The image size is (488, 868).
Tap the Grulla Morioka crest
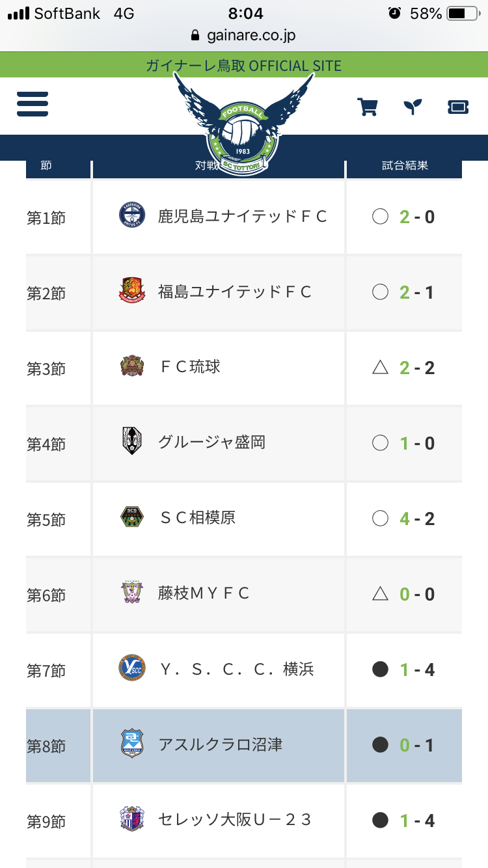tap(132, 442)
